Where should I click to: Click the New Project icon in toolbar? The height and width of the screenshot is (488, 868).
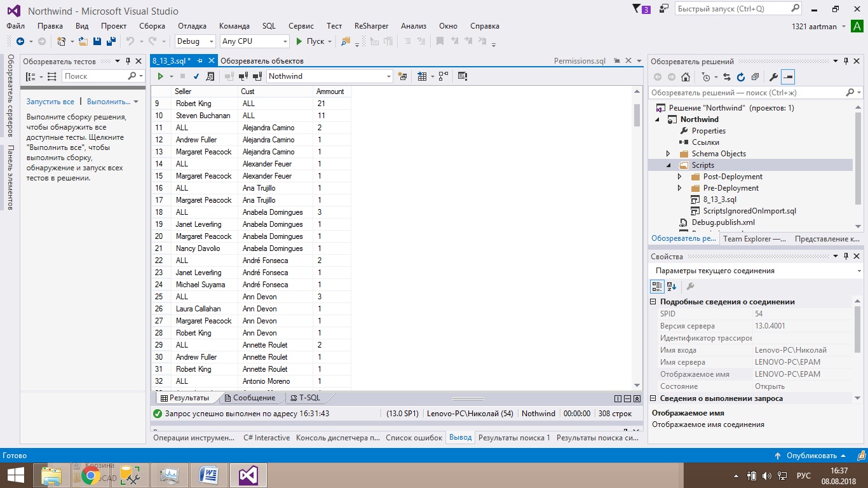(61, 41)
